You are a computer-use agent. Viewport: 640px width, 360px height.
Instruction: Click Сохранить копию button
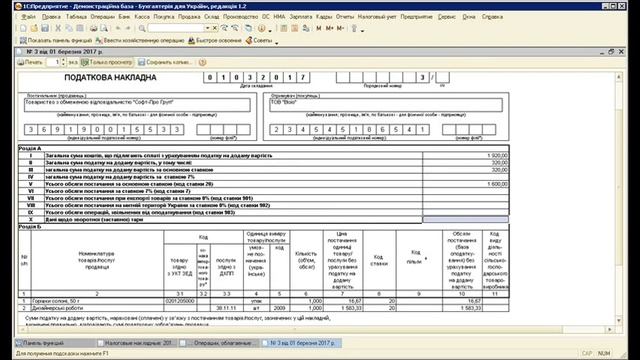tap(165, 62)
